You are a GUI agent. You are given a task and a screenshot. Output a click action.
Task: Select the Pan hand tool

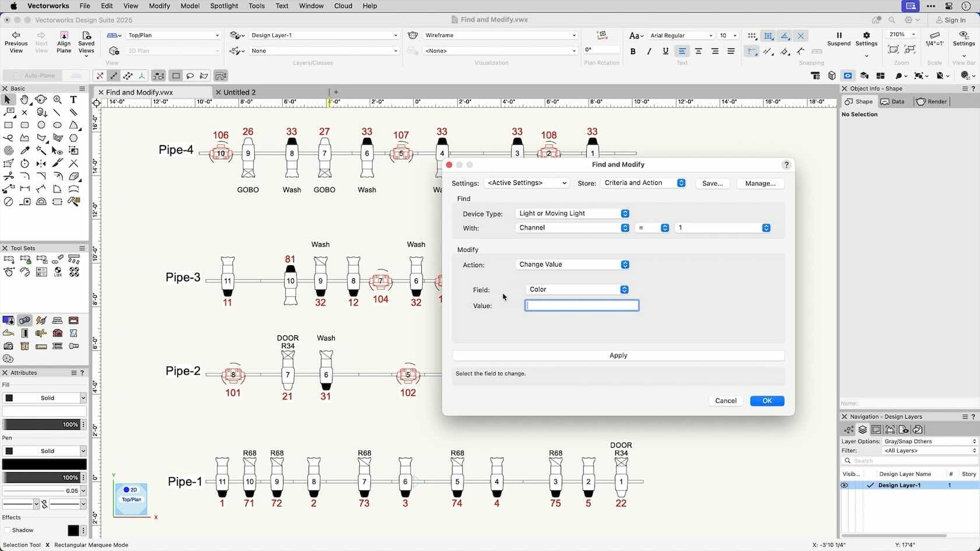24,100
